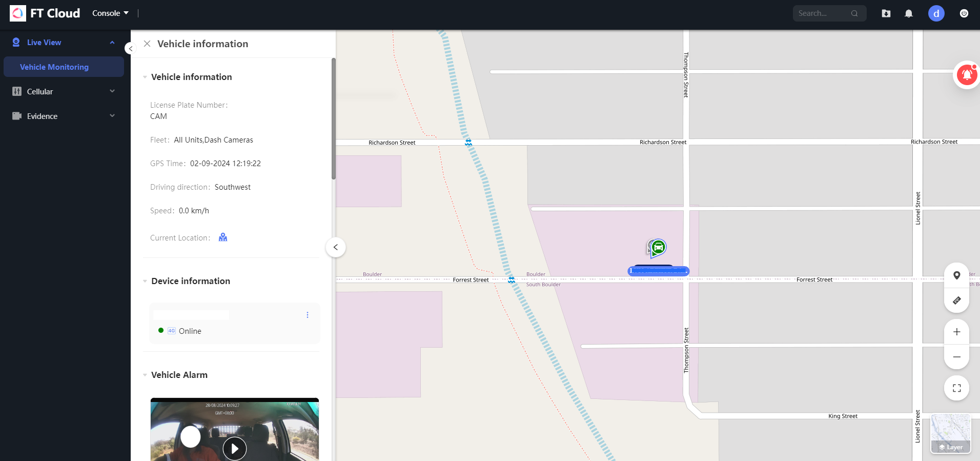The image size is (980, 461).
Task: Open the Console dropdown menu
Action: [110, 13]
